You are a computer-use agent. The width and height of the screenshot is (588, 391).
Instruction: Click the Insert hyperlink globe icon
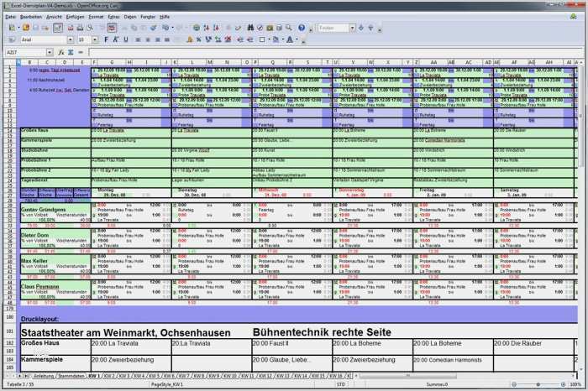(x=196, y=28)
